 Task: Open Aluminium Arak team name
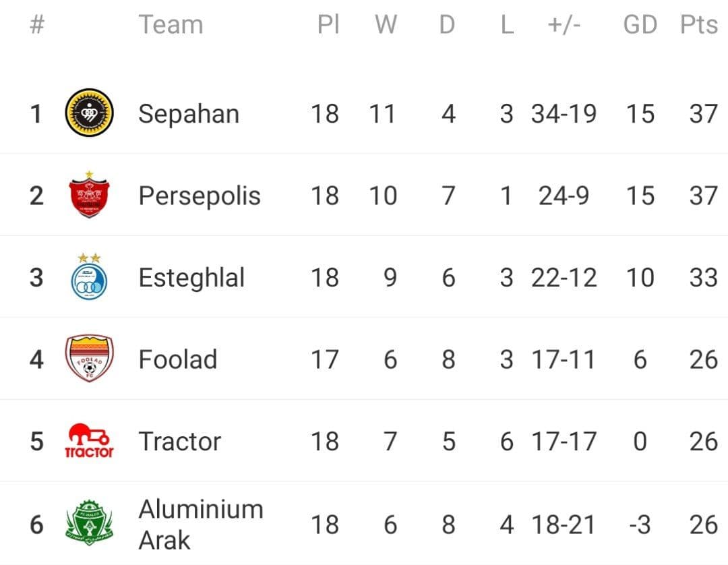tap(201, 524)
